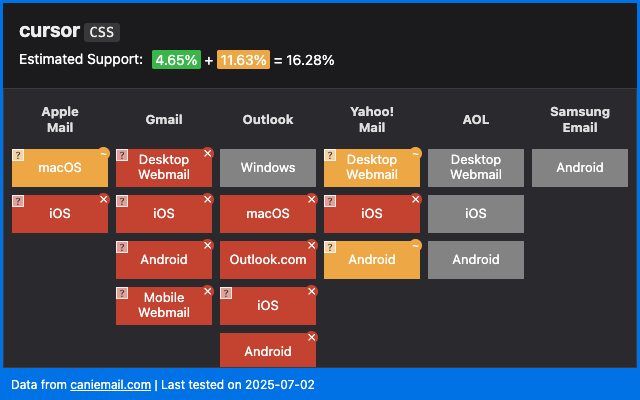Image resolution: width=640 pixels, height=400 pixels.
Task: Click the question mark icon on Yahoo Desktop Webmail
Action: (330, 155)
